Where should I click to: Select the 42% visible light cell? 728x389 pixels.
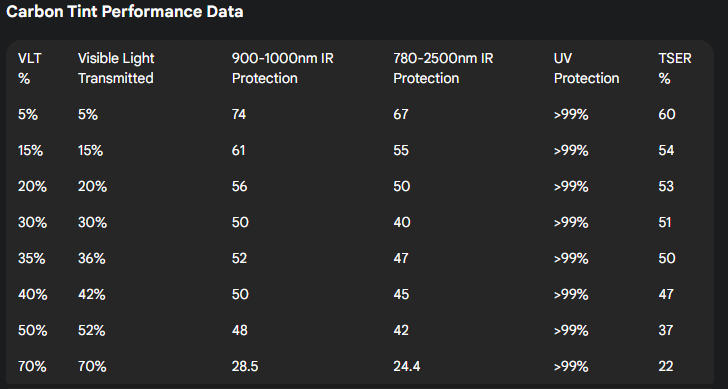point(91,294)
